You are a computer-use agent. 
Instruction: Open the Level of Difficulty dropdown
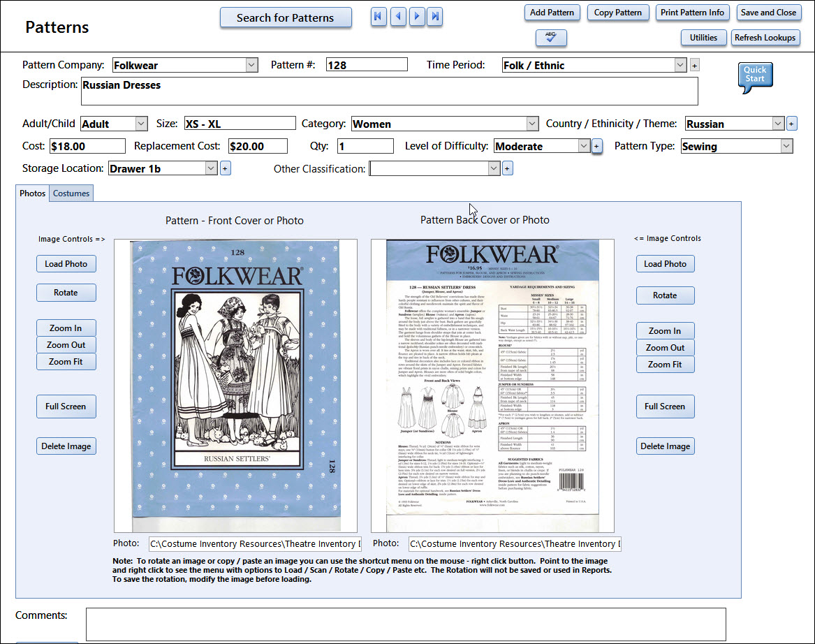point(584,146)
